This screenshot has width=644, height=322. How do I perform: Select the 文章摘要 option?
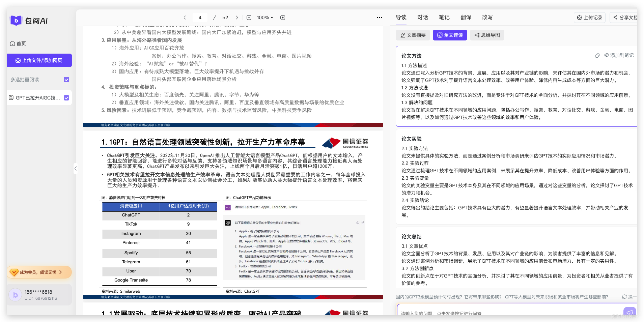pos(413,35)
